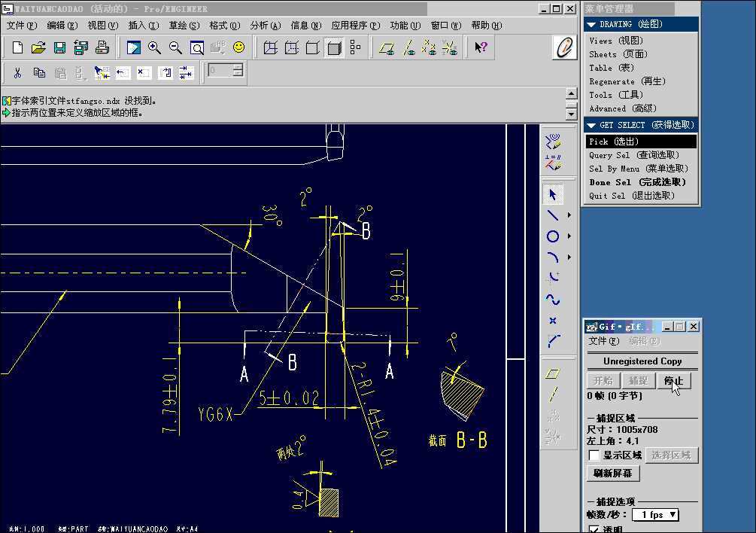The height and width of the screenshot is (533, 756).
Task: Click the switch sheet arrow icon
Action: tap(165, 73)
